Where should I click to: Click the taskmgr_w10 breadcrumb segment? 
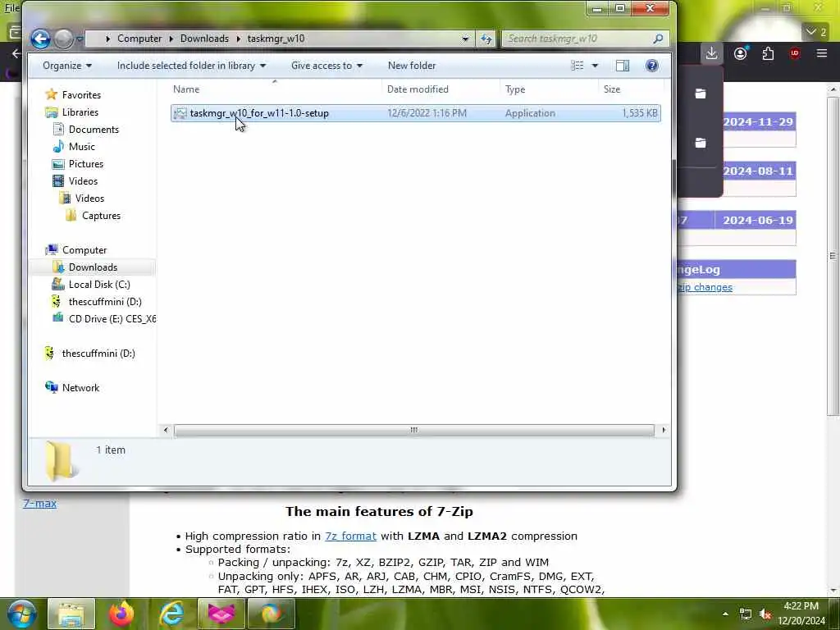point(276,39)
